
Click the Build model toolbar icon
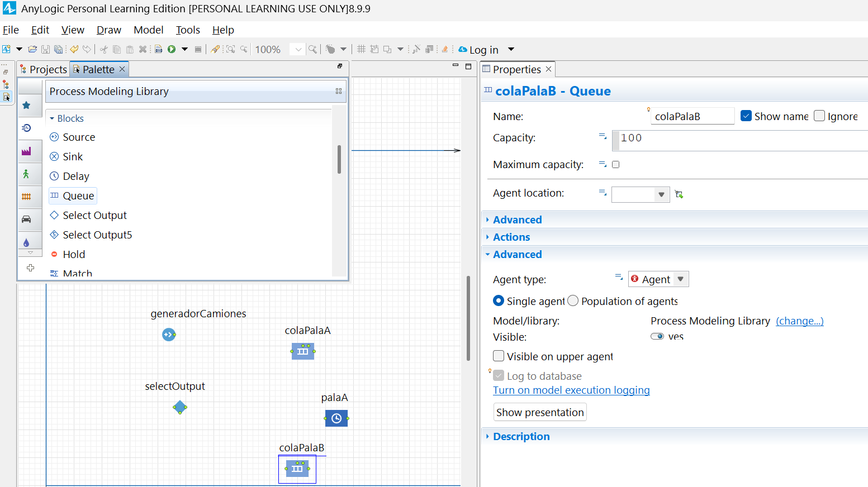coord(159,49)
